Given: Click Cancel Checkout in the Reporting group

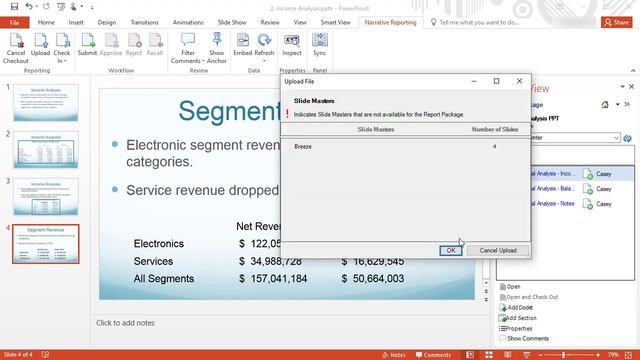Looking at the screenshot, I should pos(16,49).
